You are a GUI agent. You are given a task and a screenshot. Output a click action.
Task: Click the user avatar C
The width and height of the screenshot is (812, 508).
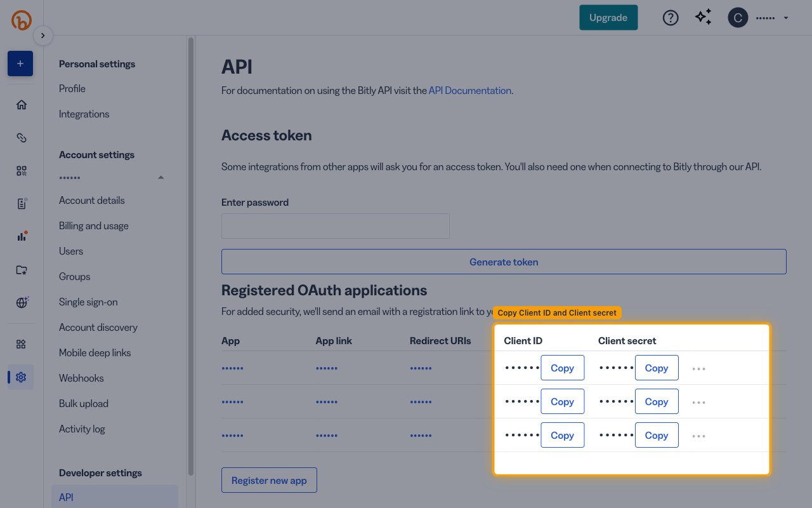click(737, 18)
